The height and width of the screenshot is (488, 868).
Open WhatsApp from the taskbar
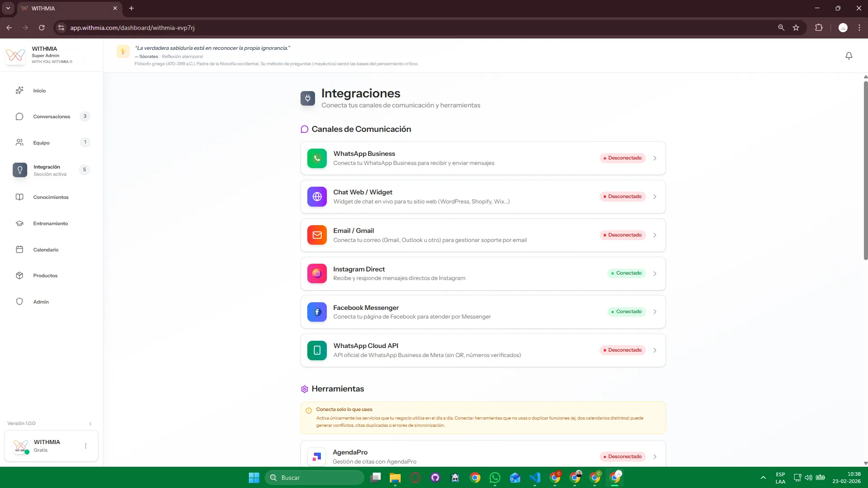[495, 478]
